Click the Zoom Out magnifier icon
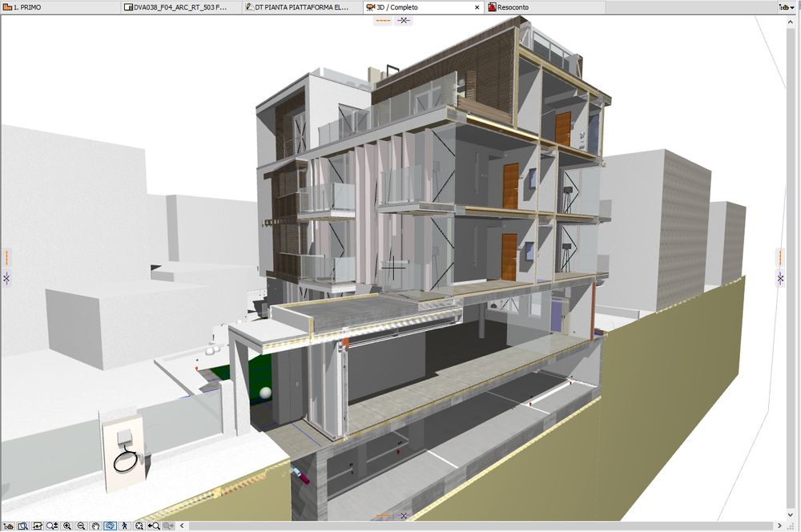The height and width of the screenshot is (532, 801). point(81,526)
